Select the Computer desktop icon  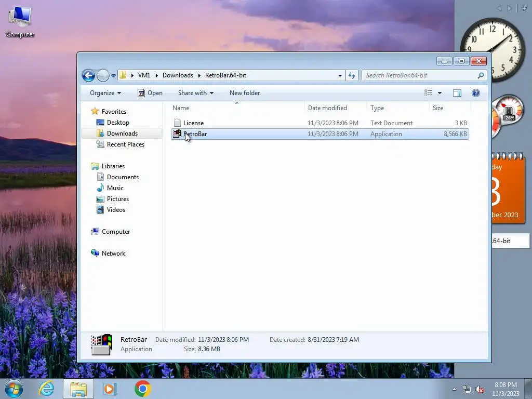pyautogui.click(x=20, y=22)
